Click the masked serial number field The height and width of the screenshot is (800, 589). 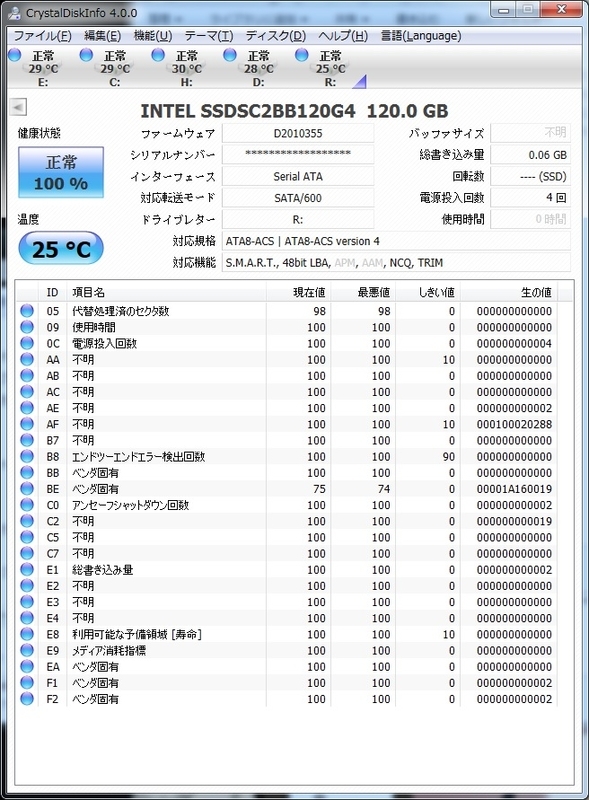(298, 155)
